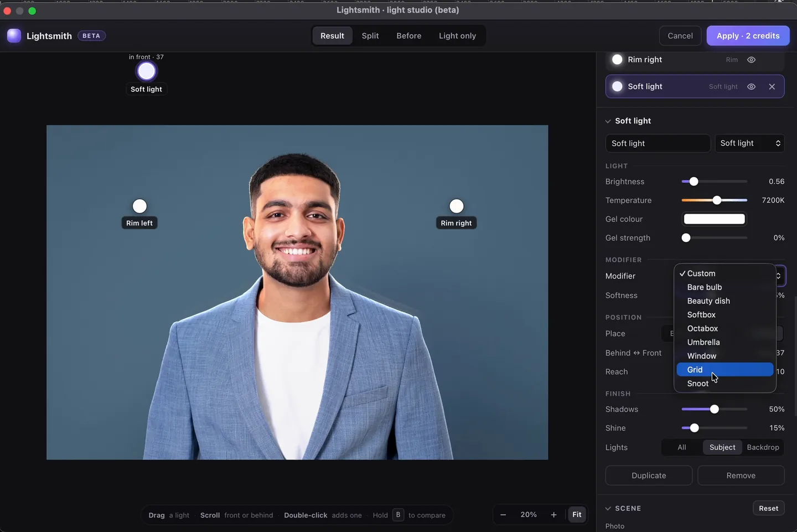This screenshot has height=532, width=797.
Task: Switch to the Result view tab
Action: tap(332, 35)
